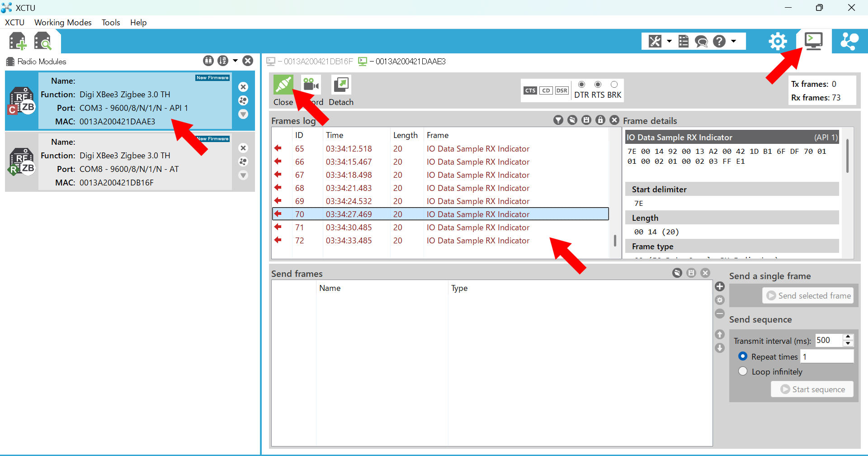Select the Loop infinitely option
The width and height of the screenshot is (868, 456).
(743, 371)
